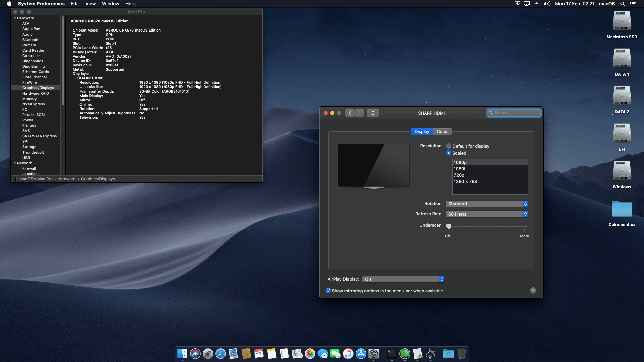Open App Store from the Dock
This screenshot has height=362, width=644.
click(x=361, y=354)
